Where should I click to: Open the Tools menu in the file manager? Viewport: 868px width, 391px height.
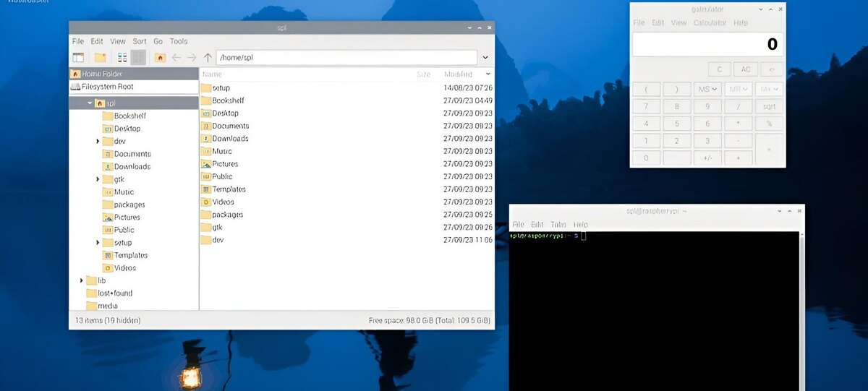tap(179, 42)
